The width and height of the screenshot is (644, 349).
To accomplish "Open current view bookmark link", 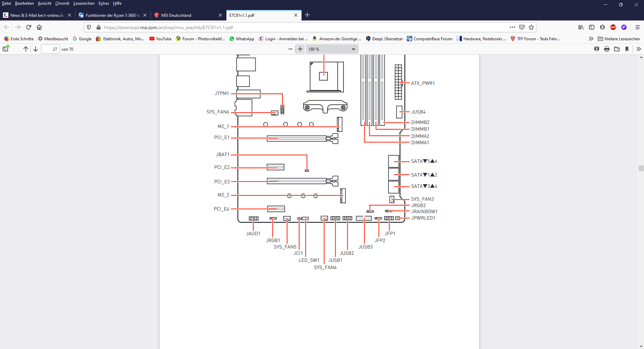I will tap(627, 49).
